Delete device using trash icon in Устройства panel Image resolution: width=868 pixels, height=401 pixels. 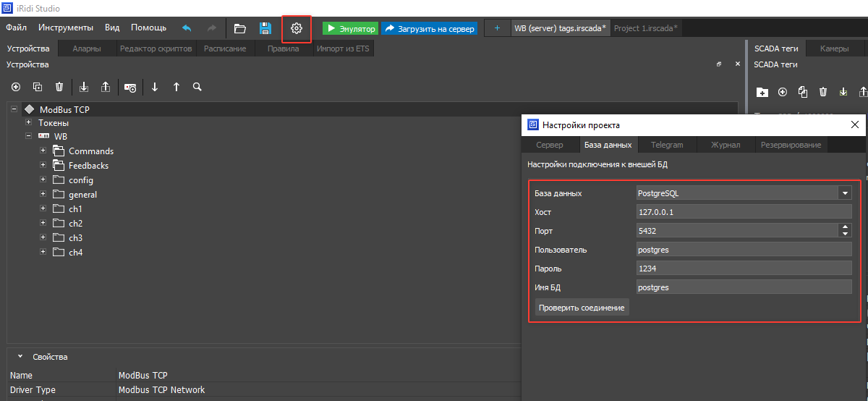[x=59, y=87]
